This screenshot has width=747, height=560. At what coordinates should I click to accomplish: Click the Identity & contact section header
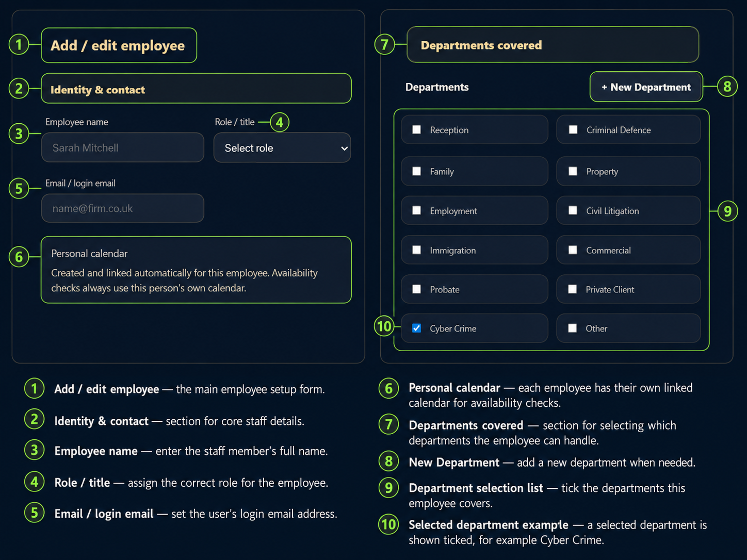(x=196, y=89)
